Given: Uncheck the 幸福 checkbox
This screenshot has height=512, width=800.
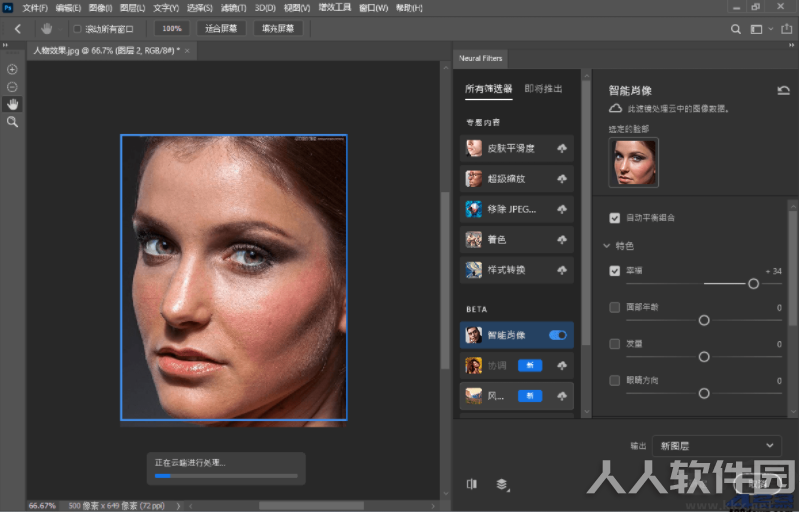Looking at the screenshot, I should pyautogui.click(x=615, y=271).
